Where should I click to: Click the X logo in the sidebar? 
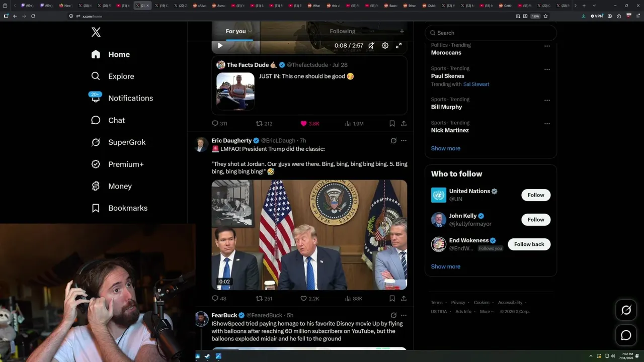96,32
